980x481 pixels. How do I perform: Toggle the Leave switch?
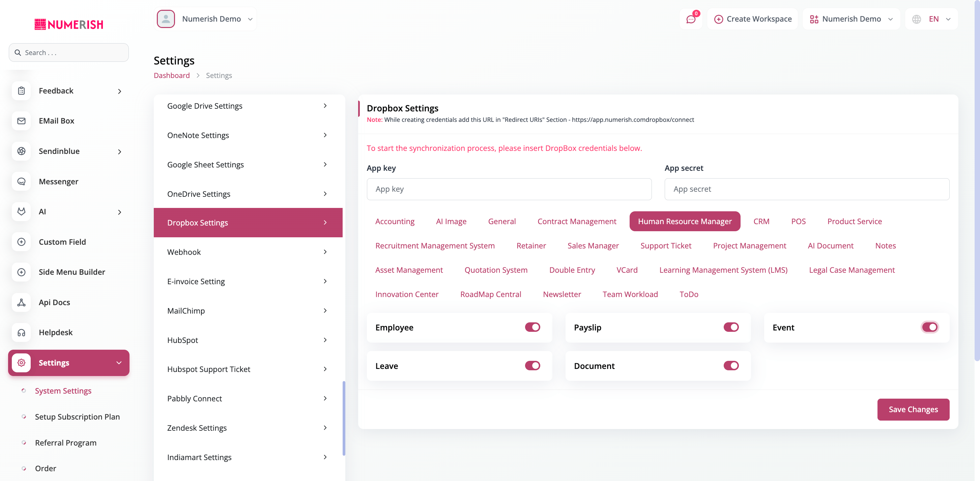click(x=532, y=366)
